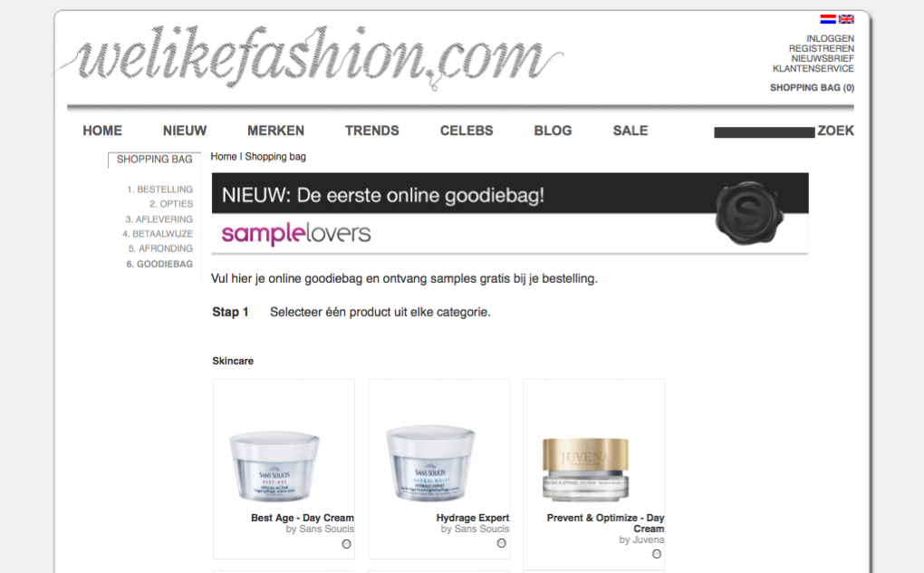Open the MERKEN menu item
Screen dimensions: 924x573
[x=275, y=131]
